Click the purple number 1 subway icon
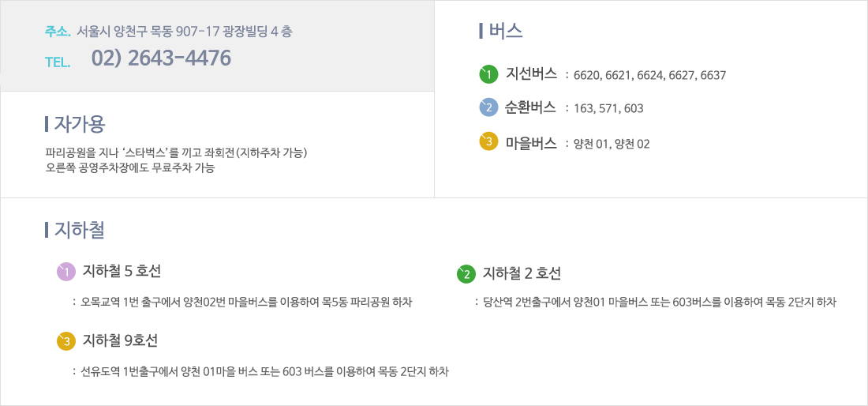The image size is (868, 406). click(x=65, y=272)
